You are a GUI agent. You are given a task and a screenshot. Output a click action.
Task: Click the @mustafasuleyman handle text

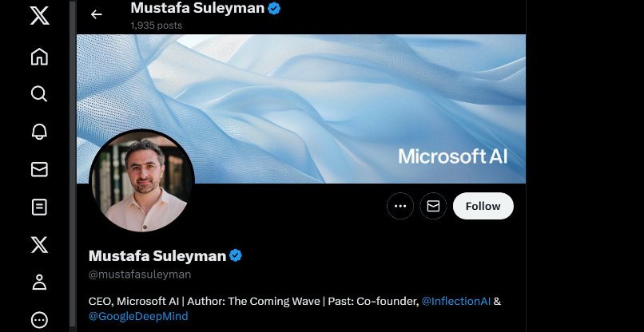point(140,275)
